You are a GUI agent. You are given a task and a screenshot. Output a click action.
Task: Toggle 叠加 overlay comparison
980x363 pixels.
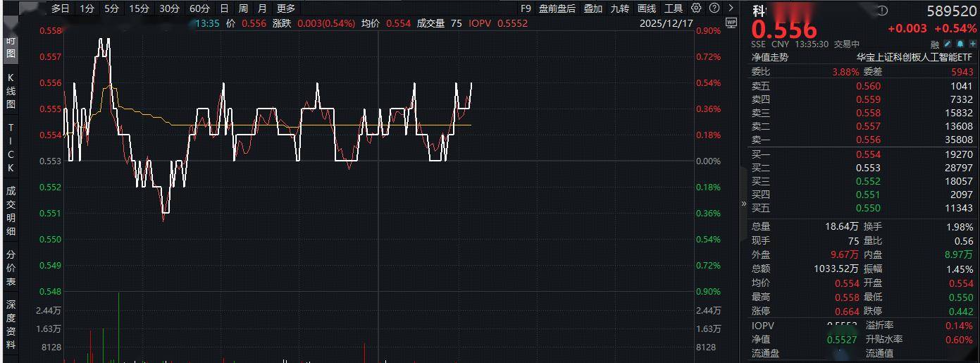click(x=593, y=8)
